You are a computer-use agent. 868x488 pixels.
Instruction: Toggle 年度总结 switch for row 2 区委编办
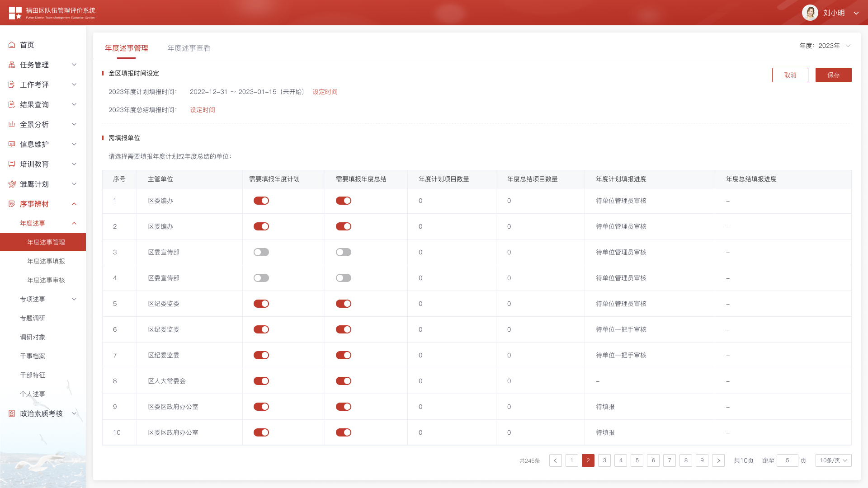[x=344, y=226]
